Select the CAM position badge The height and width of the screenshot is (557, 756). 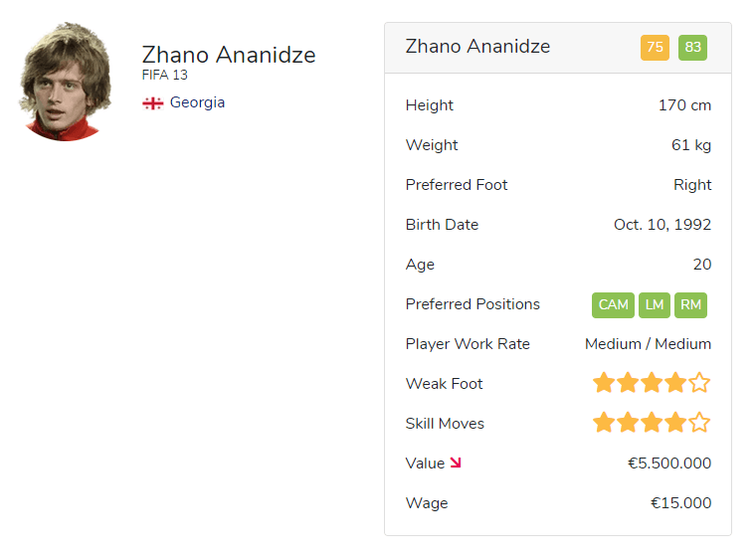click(x=613, y=304)
